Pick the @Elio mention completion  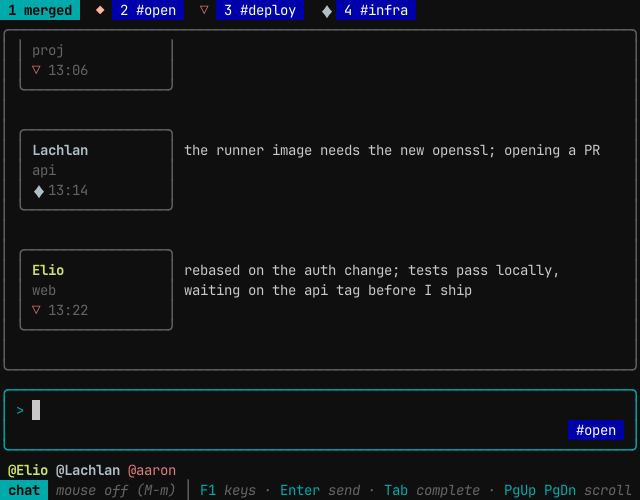(28, 470)
